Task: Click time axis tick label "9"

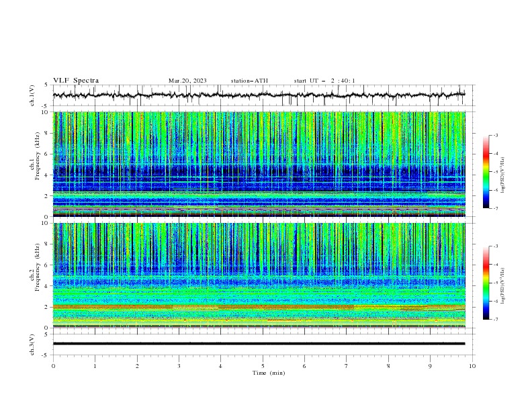Action: click(x=430, y=366)
